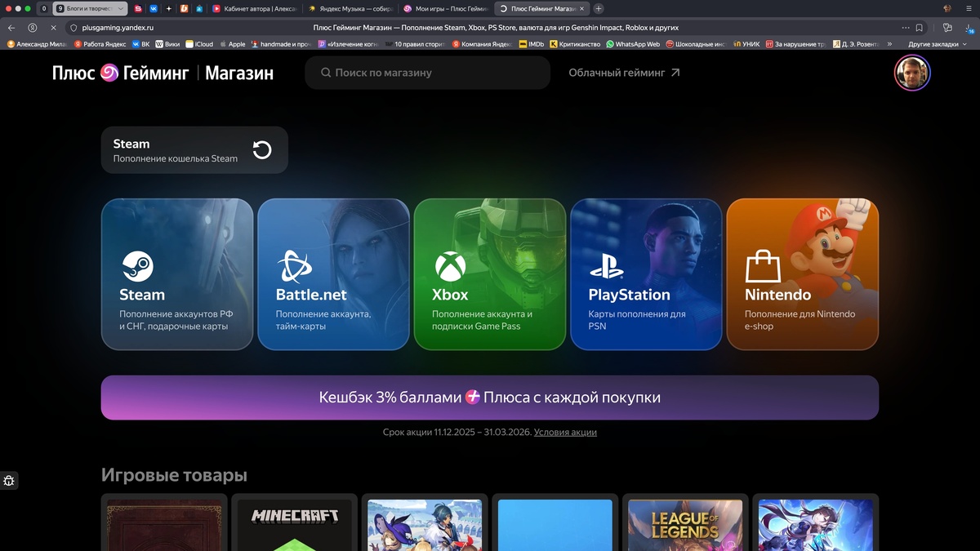Open the extensions icon next to downloads
The image size is (980, 551).
click(948, 27)
